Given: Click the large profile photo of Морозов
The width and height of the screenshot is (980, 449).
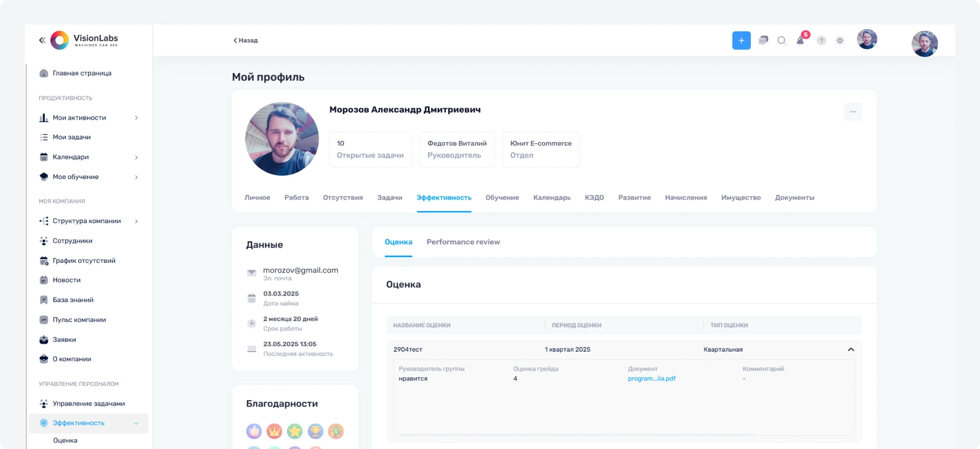Looking at the screenshot, I should (x=281, y=139).
